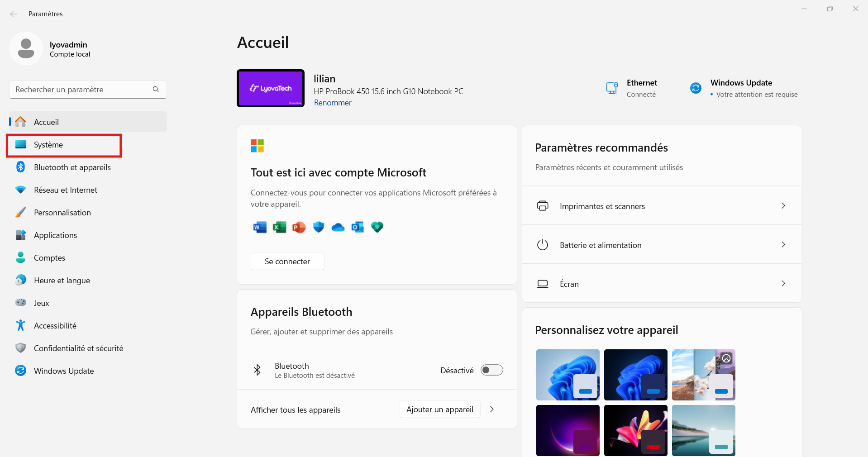
Task: Open the Système section in sidebar
Action: pyautogui.click(x=48, y=145)
